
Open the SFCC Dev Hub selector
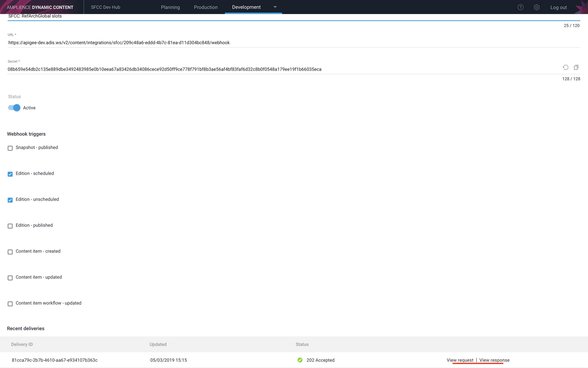click(x=105, y=7)
